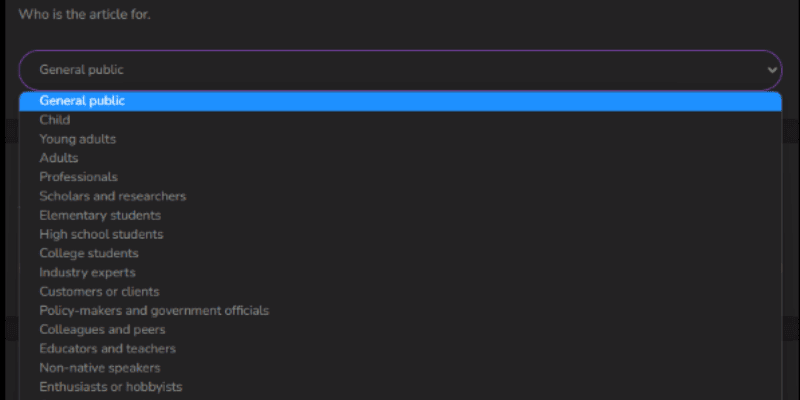Select Scholars and researchers
This screenshot has width=800, height=400.
(x=400, y=196)
